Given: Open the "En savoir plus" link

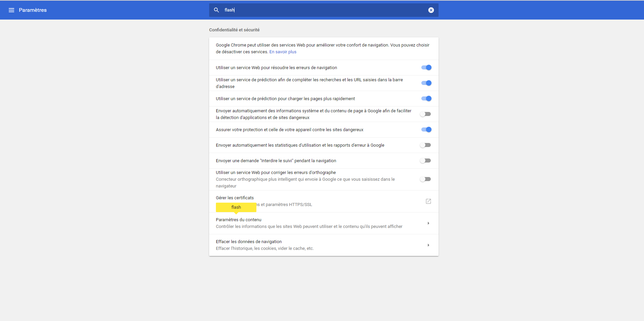Looking at the screenshot, I should [283, 52].
